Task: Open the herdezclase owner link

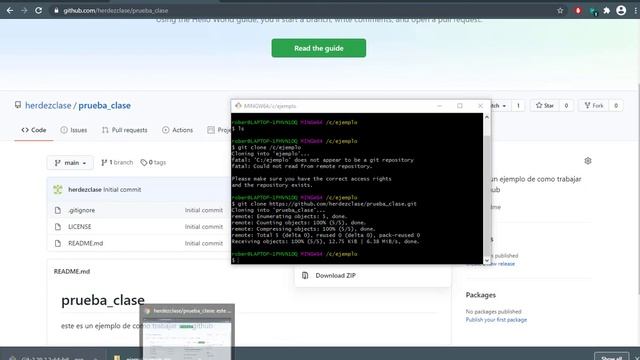Action: [48, 105]
